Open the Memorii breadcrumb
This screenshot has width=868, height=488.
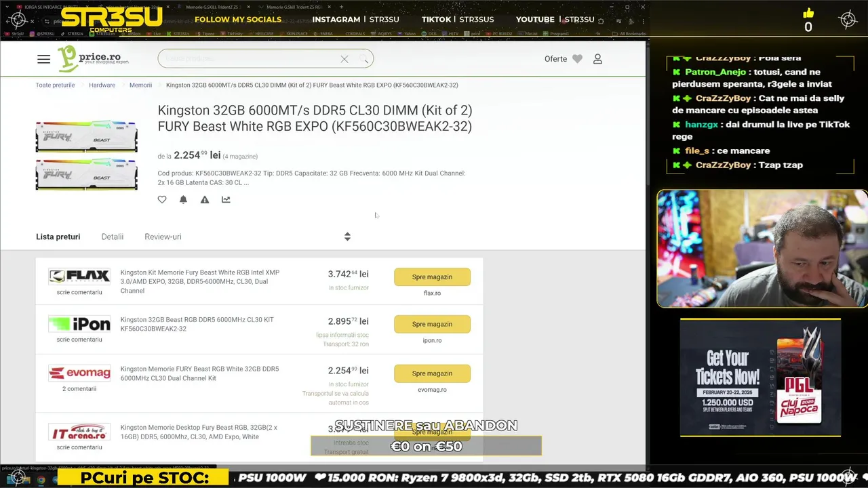[x=140, y=85]
